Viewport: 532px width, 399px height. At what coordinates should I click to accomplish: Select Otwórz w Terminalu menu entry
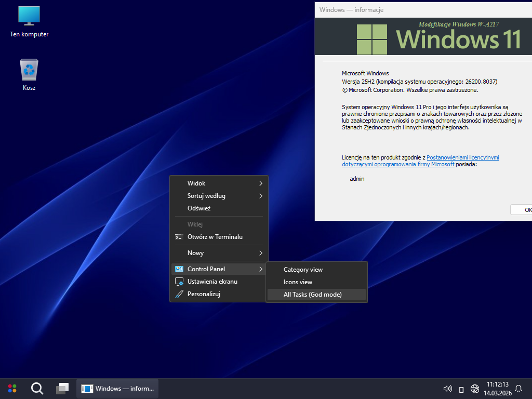[215, 237]
